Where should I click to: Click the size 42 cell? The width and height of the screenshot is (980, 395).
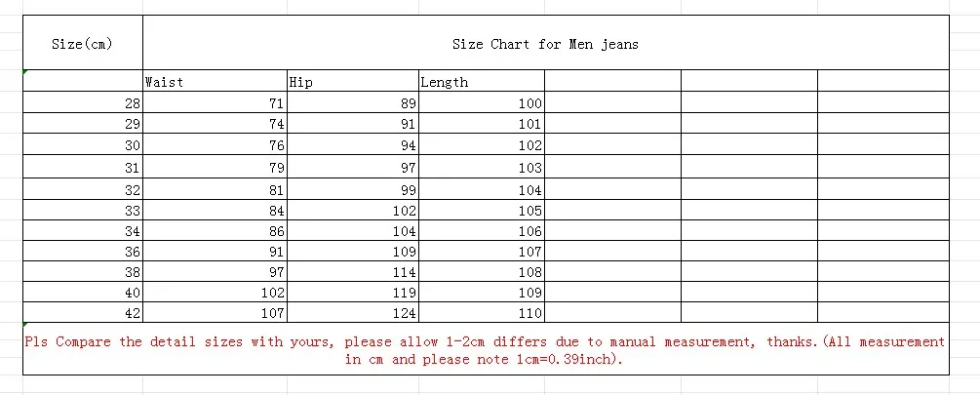point(83,313)
